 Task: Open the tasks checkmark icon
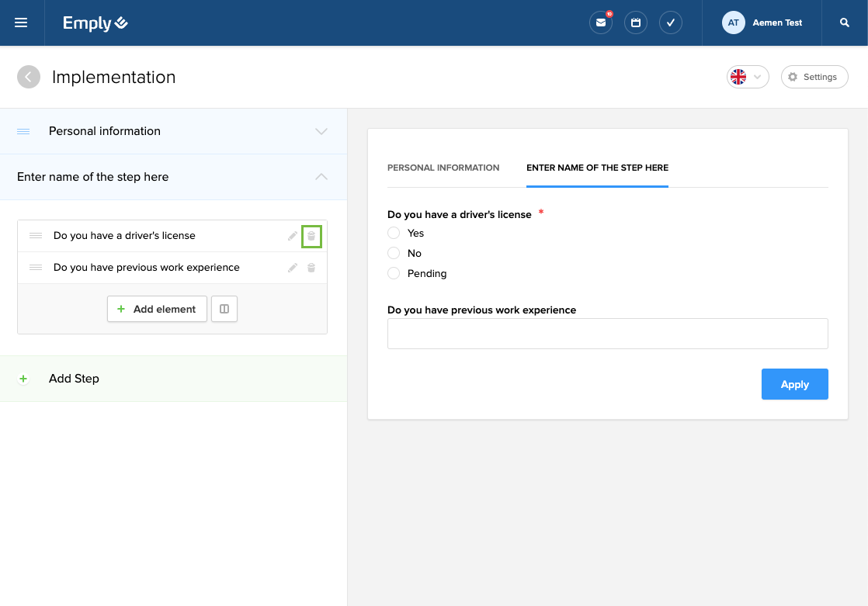(670, 23)
